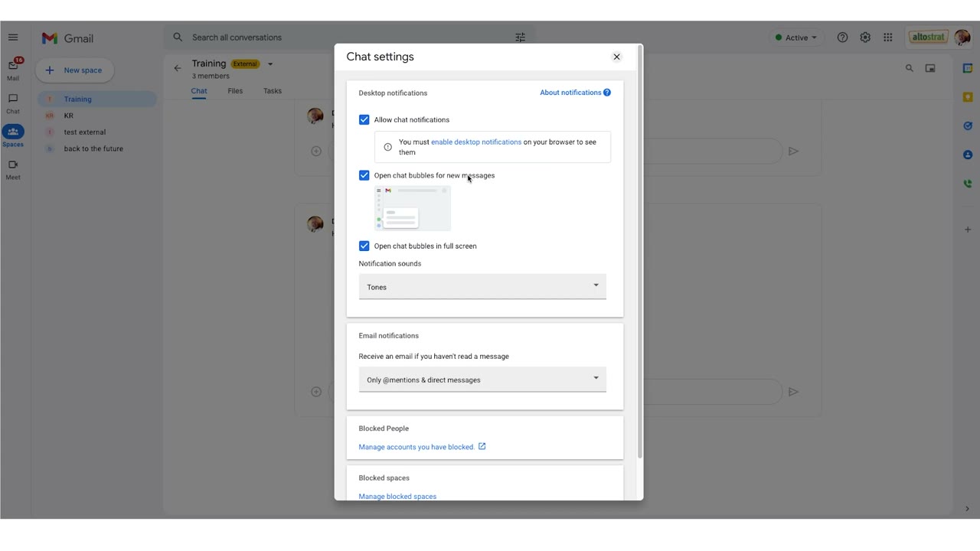Viewport: 980px width, 551px height.
Task: Close the Chat settings dialog
Action: (x=616, y=57)
